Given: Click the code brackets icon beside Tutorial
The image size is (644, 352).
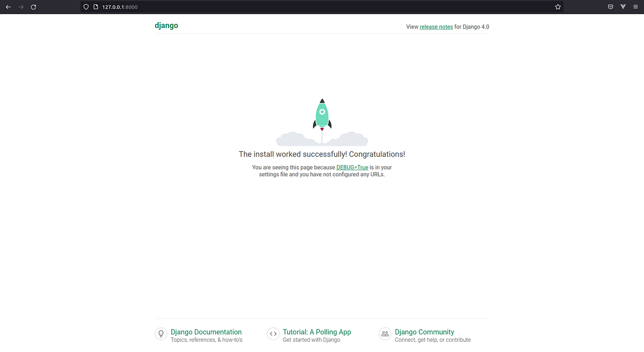Looking at the screenshot, I should pos(273,334).
